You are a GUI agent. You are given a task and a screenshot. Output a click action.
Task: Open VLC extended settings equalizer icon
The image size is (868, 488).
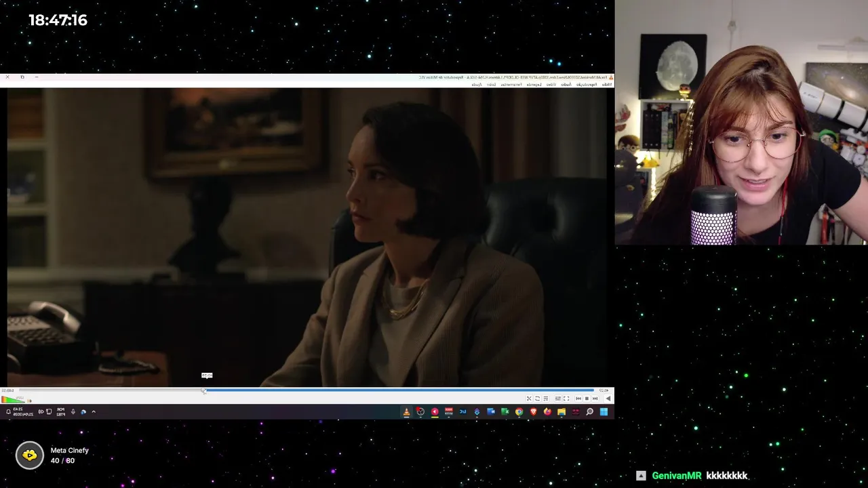click(x=558, y=399)
